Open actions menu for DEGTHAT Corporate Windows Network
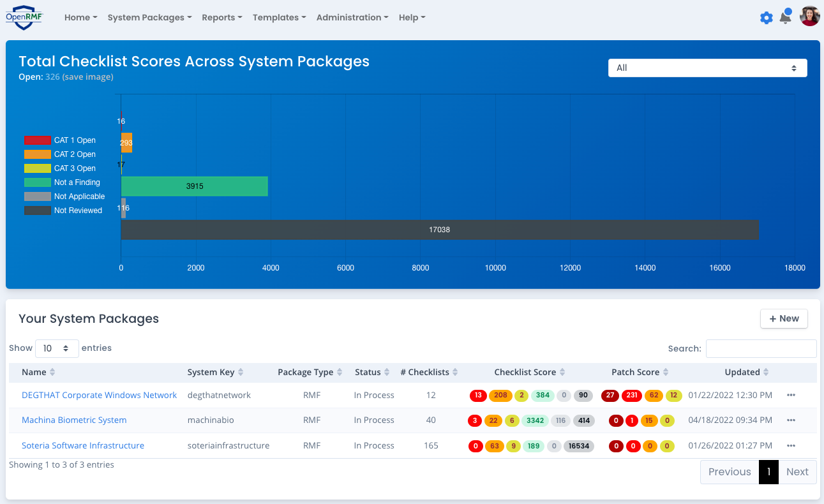Viewport: 824px width, 504px height. tap(791, 395)
